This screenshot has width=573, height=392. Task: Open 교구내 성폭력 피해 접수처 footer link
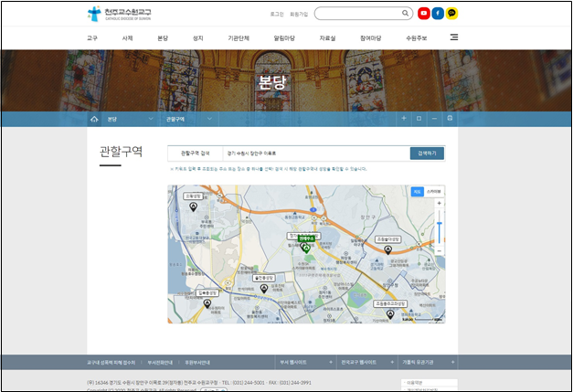[x=111, y=363]
